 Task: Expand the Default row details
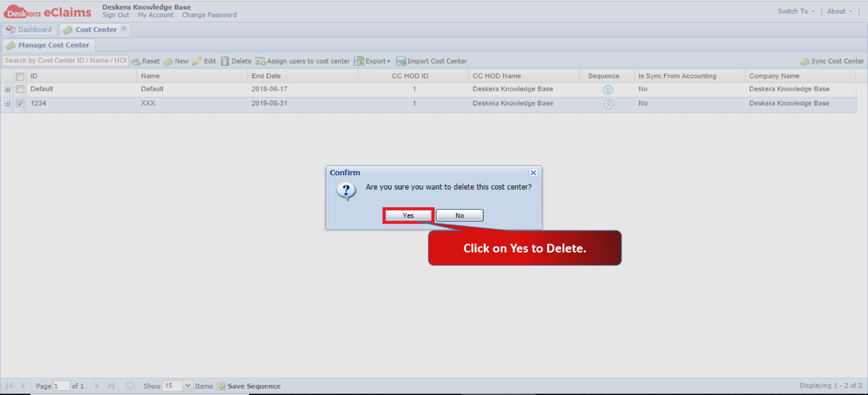(x=8, y=89)
